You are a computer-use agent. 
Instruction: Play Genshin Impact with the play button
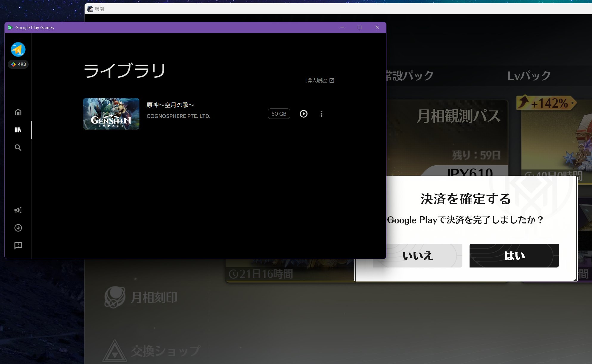pyautogui.click(x=304, y=114)
